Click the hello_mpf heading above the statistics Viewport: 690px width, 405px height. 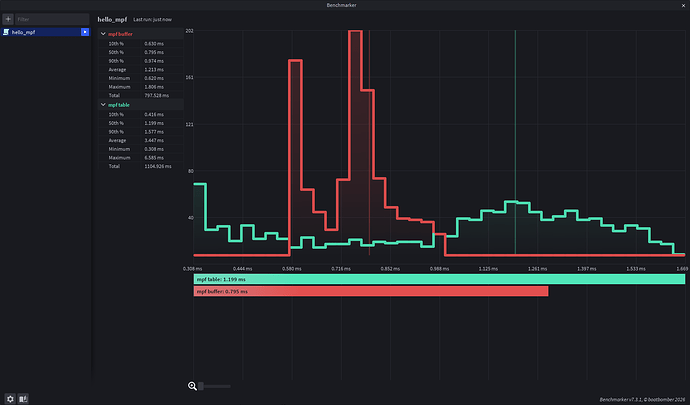pos(112,19)
